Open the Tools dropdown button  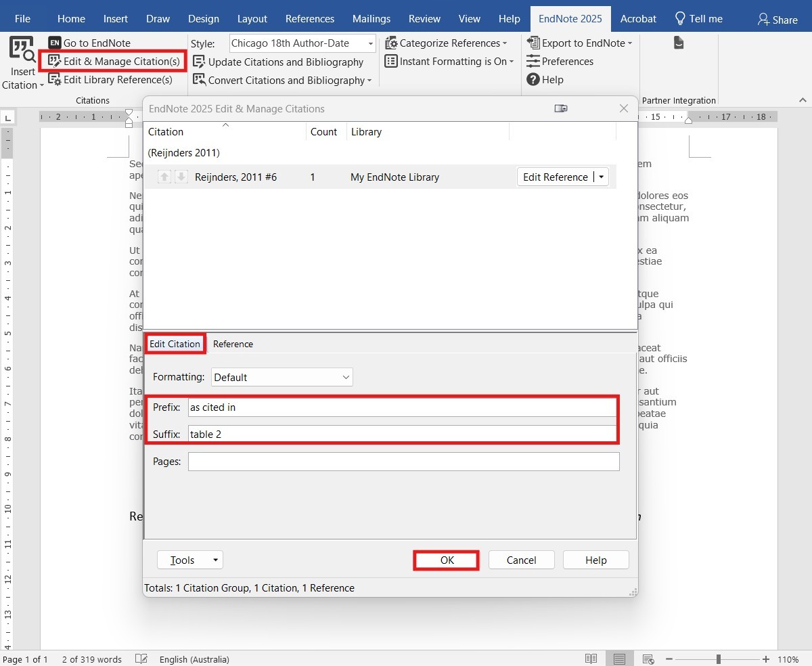(189, 560)
